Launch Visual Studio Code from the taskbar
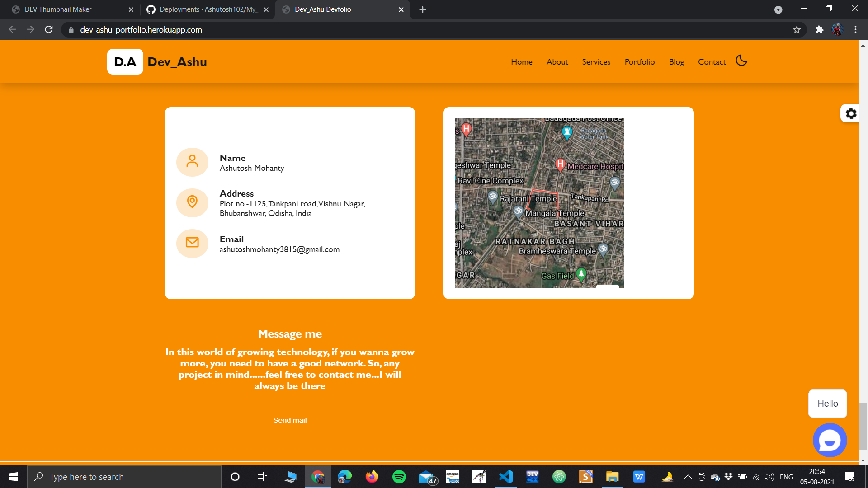Image resolution: width=868 pixels, height=488 pixels. click(x=505, y=476)
